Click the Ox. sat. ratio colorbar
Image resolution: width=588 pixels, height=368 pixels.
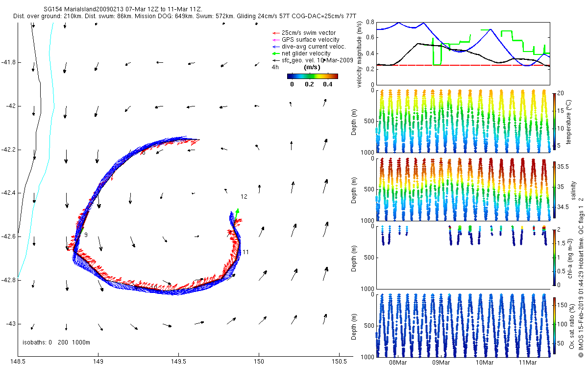555,324
